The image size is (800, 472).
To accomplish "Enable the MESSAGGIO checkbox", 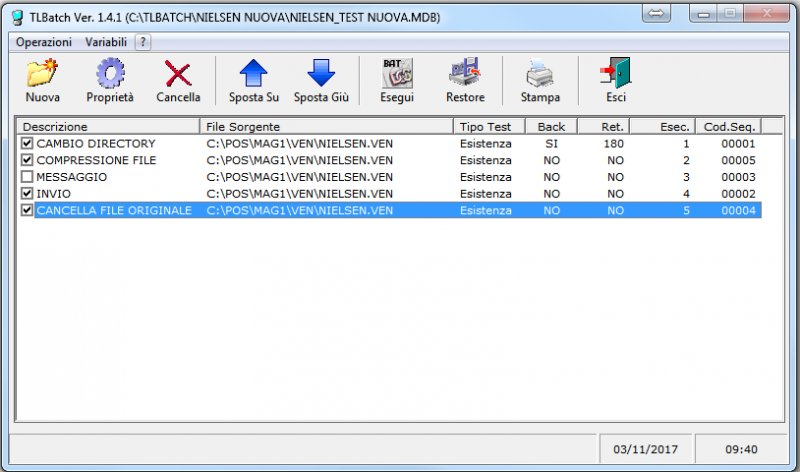I will (x=27, y=177).
